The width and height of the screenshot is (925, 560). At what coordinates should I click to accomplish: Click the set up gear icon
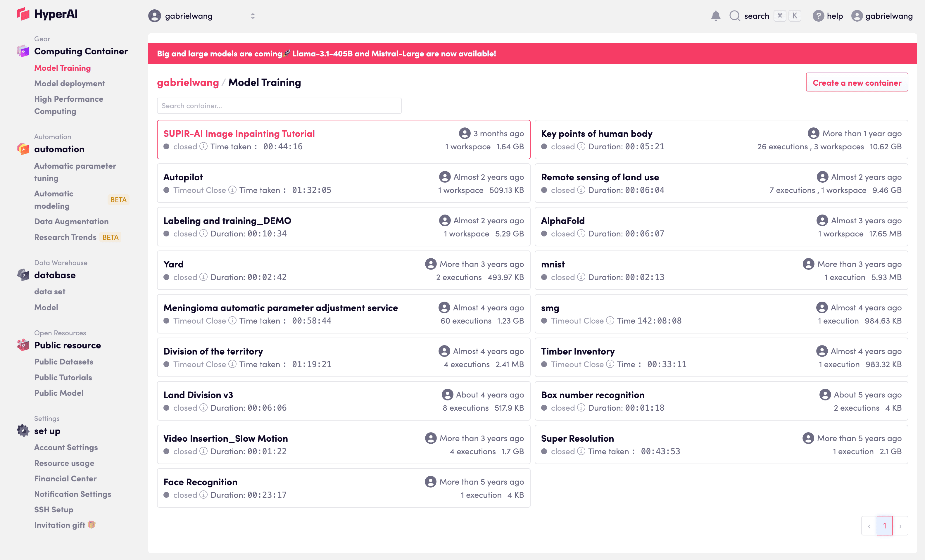23,431
